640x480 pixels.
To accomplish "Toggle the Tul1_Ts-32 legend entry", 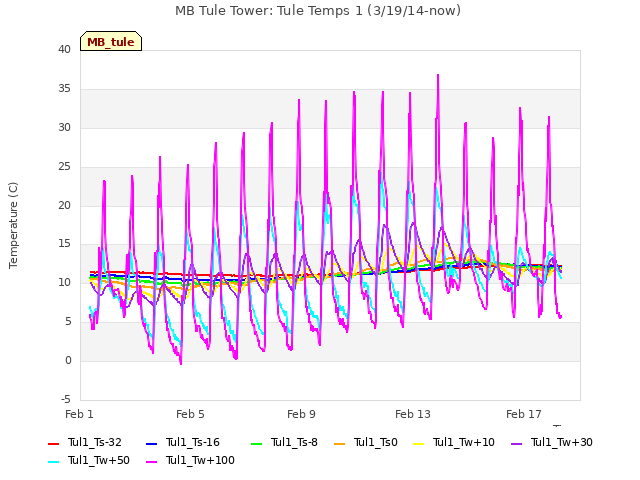I will point(85,442).
